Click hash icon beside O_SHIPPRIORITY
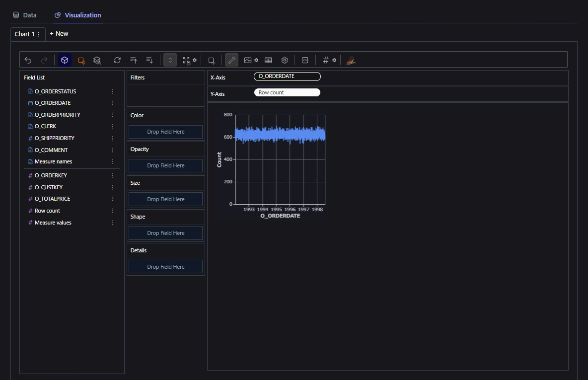Screen dimensions: 588x380 coord(30,138)
